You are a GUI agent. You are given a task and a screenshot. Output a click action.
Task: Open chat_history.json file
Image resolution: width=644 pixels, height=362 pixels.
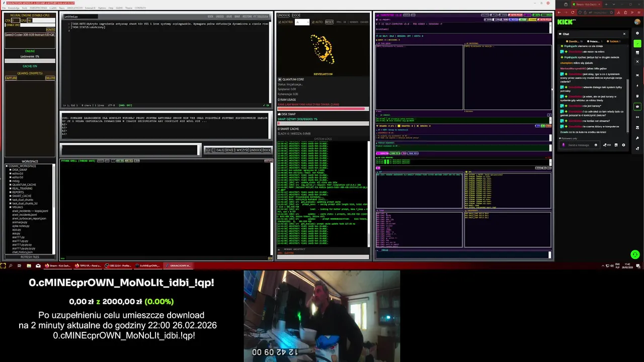coord(22,252)
